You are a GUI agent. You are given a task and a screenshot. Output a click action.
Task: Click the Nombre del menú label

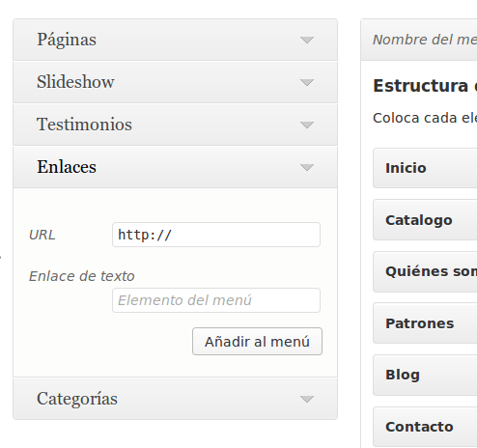(x=425, y=40)
